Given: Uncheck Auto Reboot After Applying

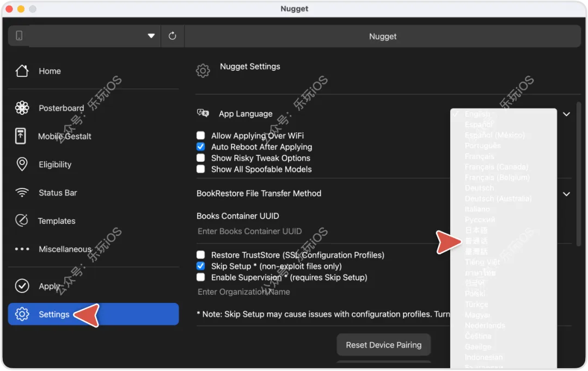Looking at the screenshot, I should [x=200, y=147].
